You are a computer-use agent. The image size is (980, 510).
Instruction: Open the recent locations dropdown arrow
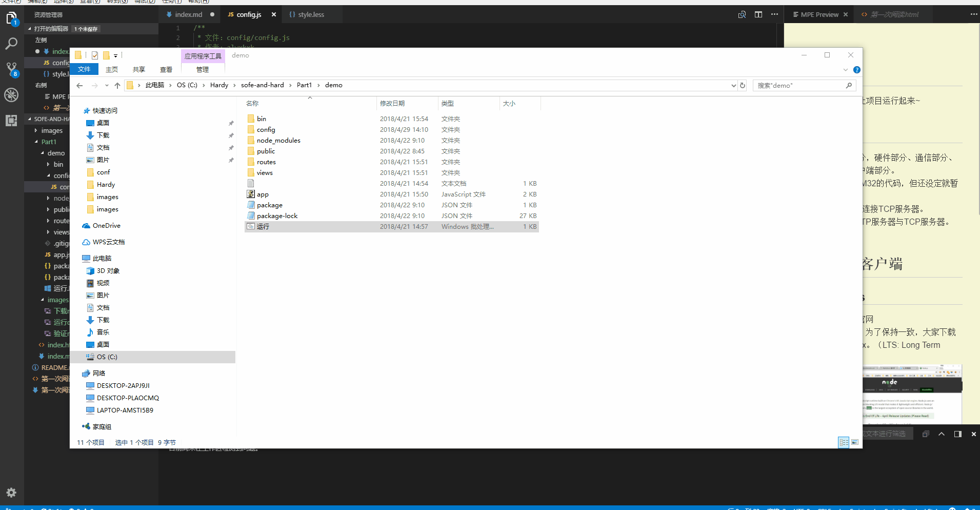[x=107, y=85]
